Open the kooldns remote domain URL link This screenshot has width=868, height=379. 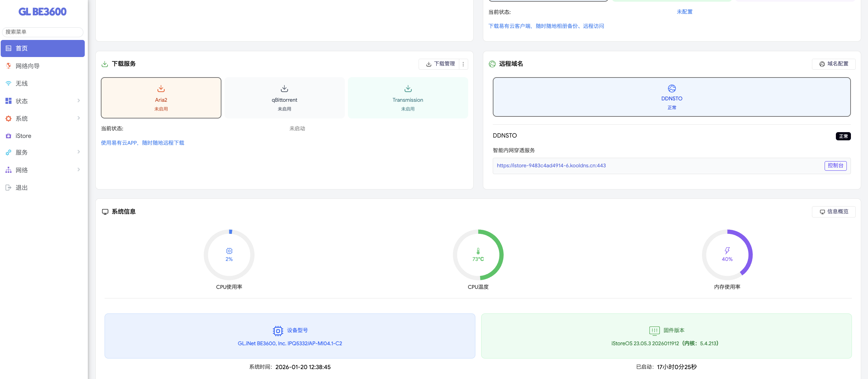(551, 166)
